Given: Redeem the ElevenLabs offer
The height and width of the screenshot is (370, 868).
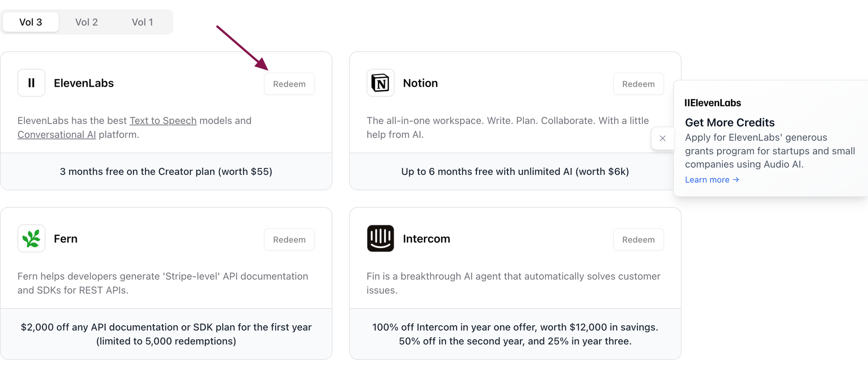Looking at the screenshot, I should coord(289,84).
